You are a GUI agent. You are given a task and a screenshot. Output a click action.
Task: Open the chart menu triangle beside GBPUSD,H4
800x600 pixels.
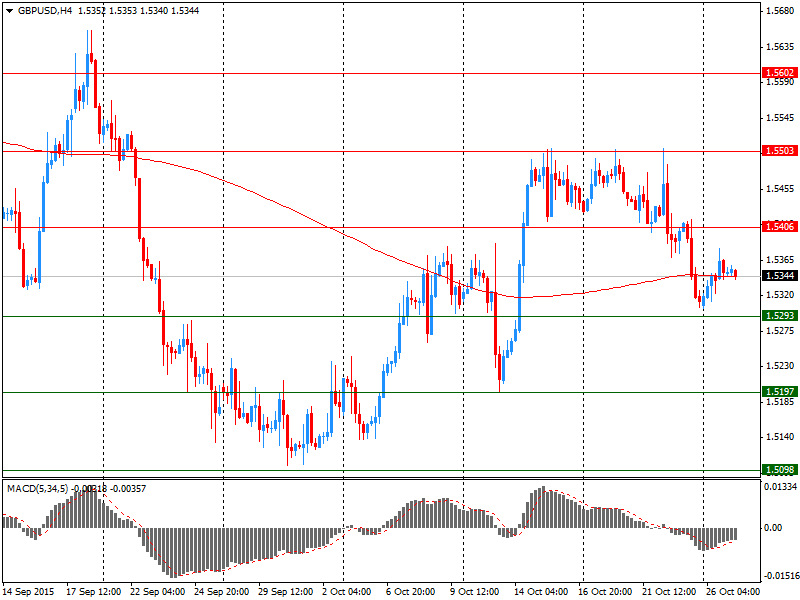(10, 11)
